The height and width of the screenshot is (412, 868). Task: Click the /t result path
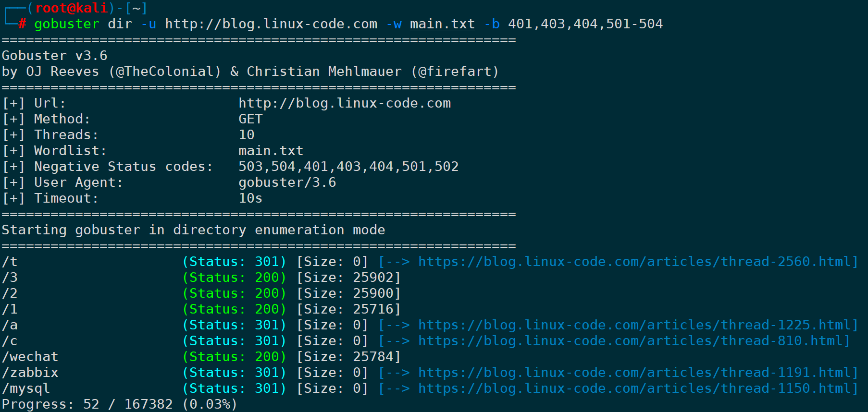coord(10,262)
